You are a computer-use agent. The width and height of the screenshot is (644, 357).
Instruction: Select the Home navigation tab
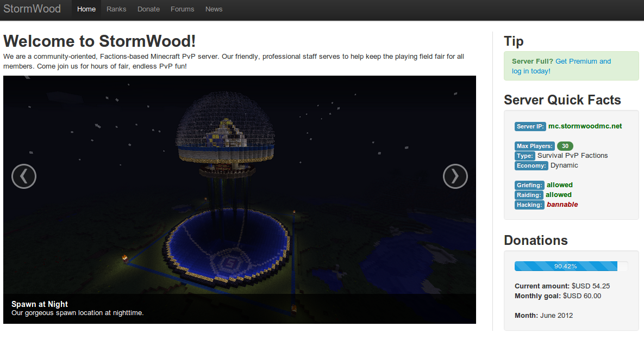pyautogui.click(x=86, y=9)
